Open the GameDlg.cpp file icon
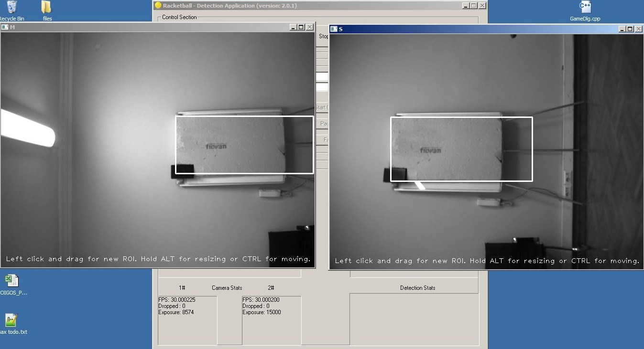644x349 pixels. [x=585, y=8]
